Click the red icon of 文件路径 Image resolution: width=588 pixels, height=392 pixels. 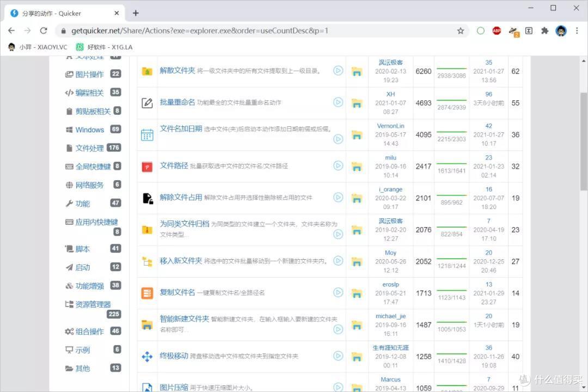[147, 167]
